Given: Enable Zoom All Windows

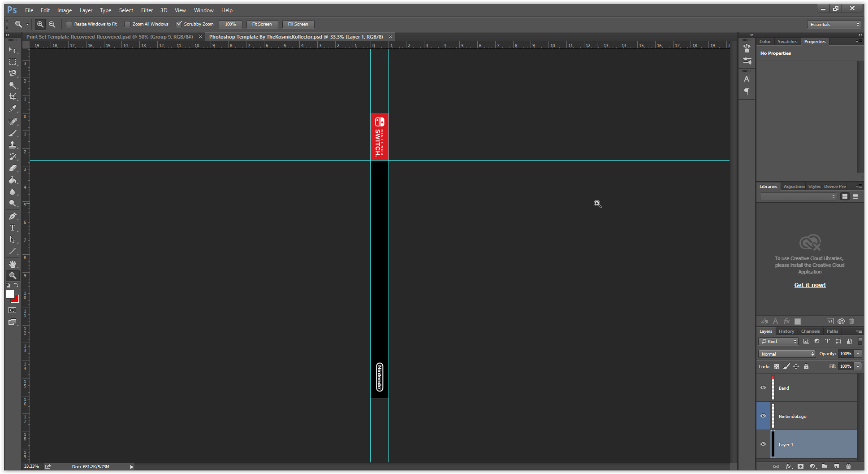Looking at the screenshot, I should [128, 24].
